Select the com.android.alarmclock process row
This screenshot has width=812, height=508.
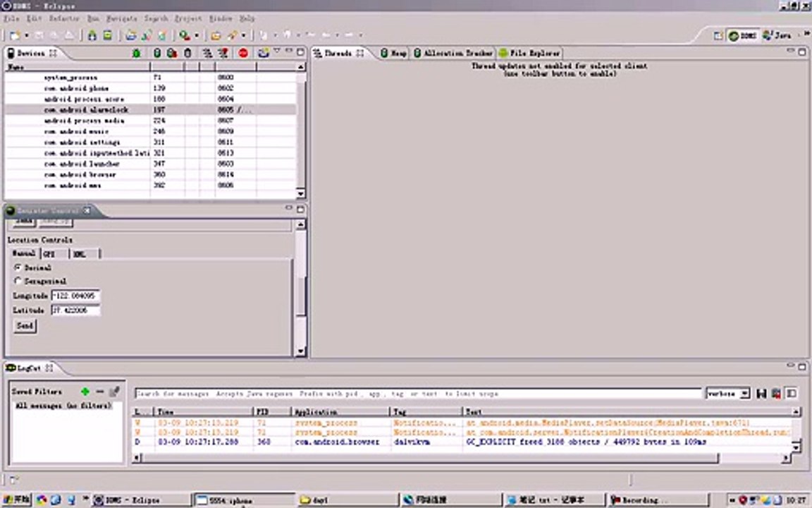tap(150, 109)
